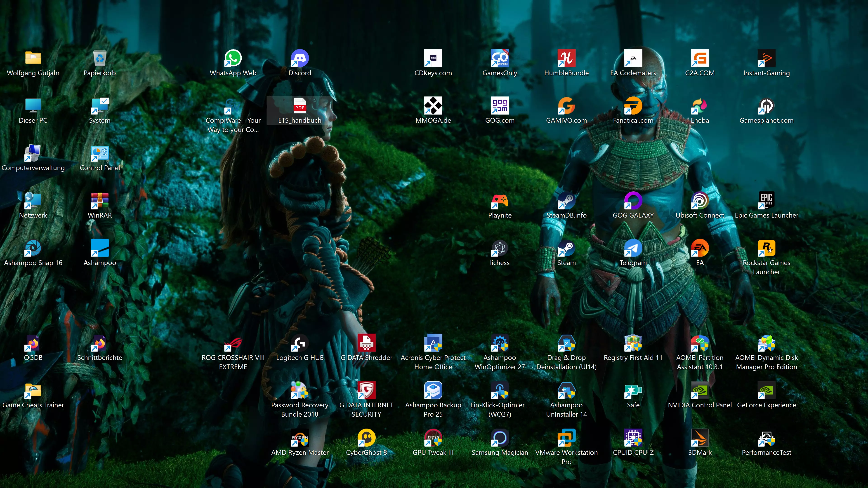The image size is (868, 488).
Task: Click the EA Codematers shortcut
Action: click(x=633, y=58)
